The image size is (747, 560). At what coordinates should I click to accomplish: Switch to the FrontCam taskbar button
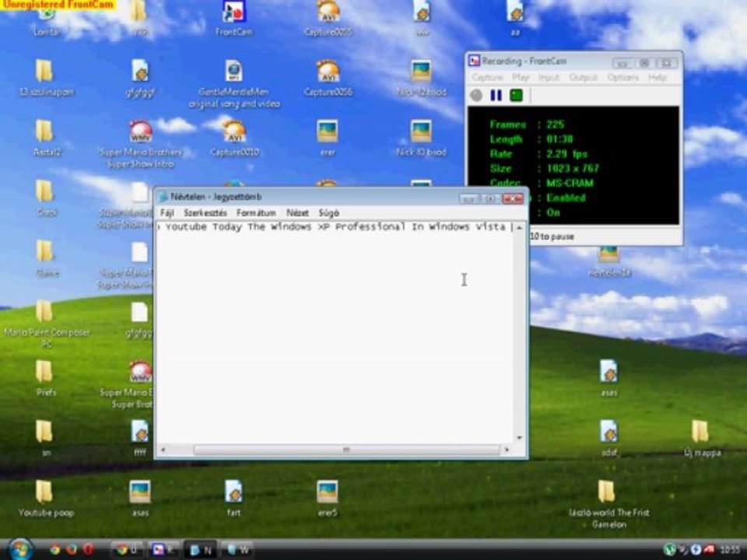164,550
